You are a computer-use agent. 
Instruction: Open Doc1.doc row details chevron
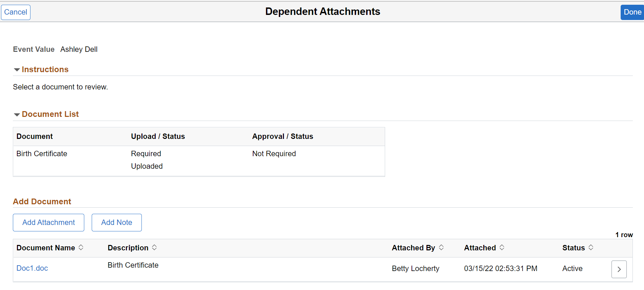(x=619, y=269)
